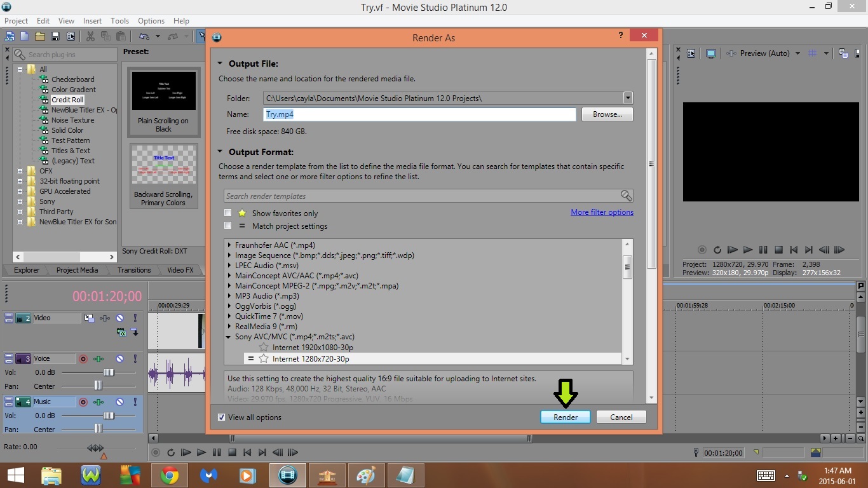Expand the OFX plug-in folder

coord(20,171)
